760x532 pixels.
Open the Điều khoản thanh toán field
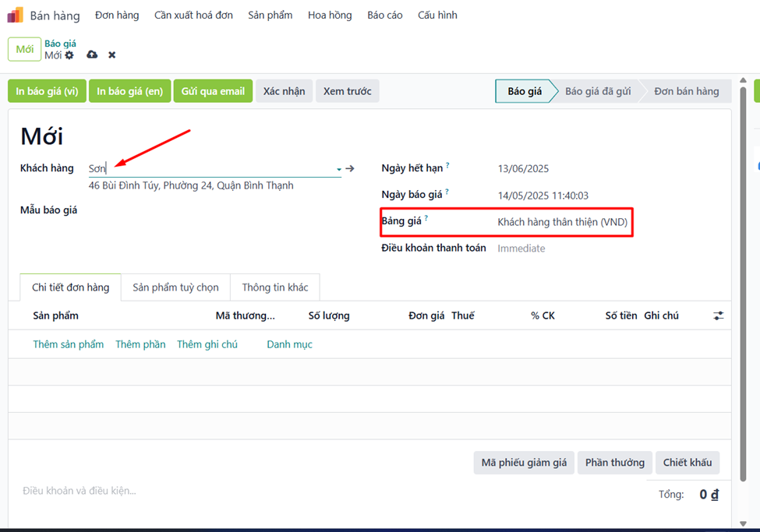561,248
